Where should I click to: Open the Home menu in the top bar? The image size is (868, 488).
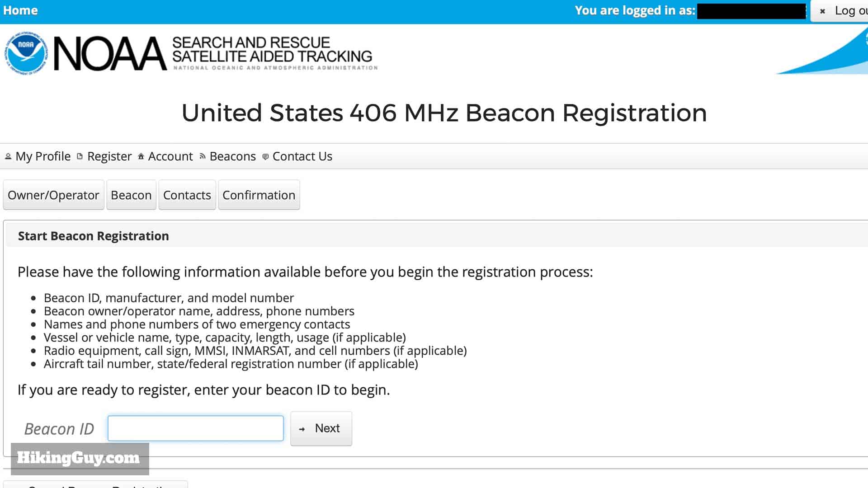click(x=20, y=10)
